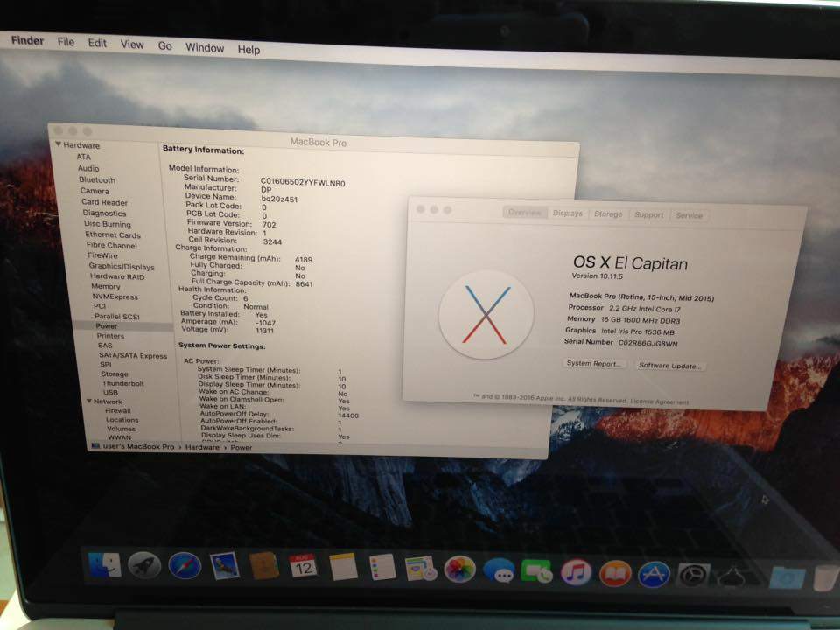The height and width of the screenshot is (630, 840).
Task: Select Fibre Channel in the sidebar
Action: coord(111,245)
